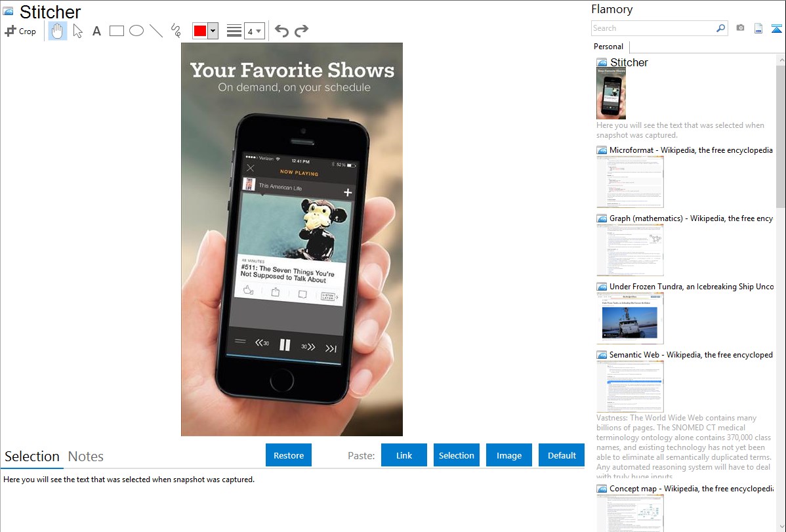Select the arrow pointer tool
786x532 pixels.
click(x=77, y=31)
